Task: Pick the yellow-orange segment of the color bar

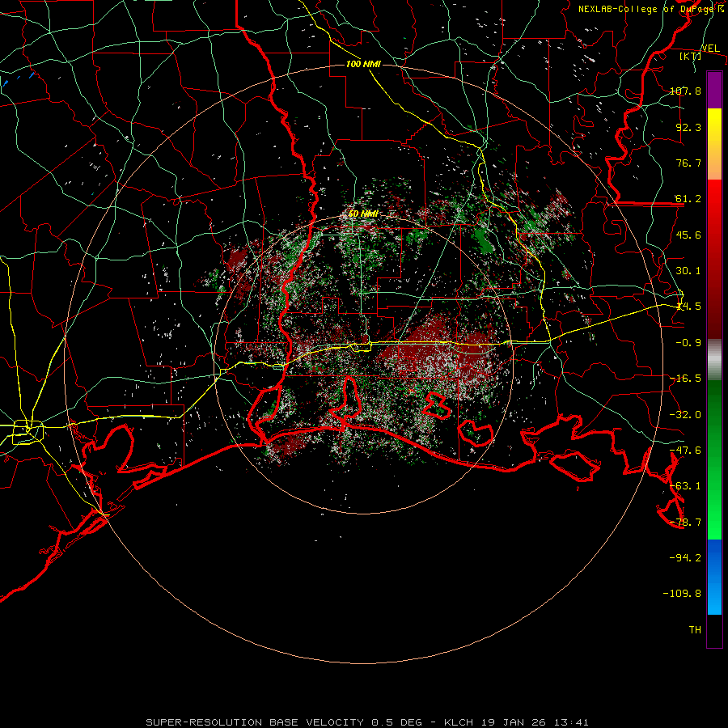Action: pos(714,144)
